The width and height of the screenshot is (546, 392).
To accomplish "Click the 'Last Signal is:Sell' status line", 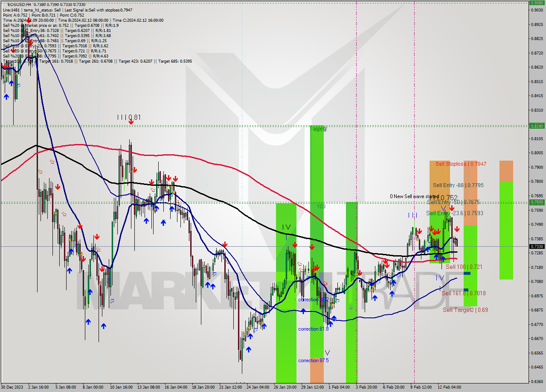I will 67,10.
